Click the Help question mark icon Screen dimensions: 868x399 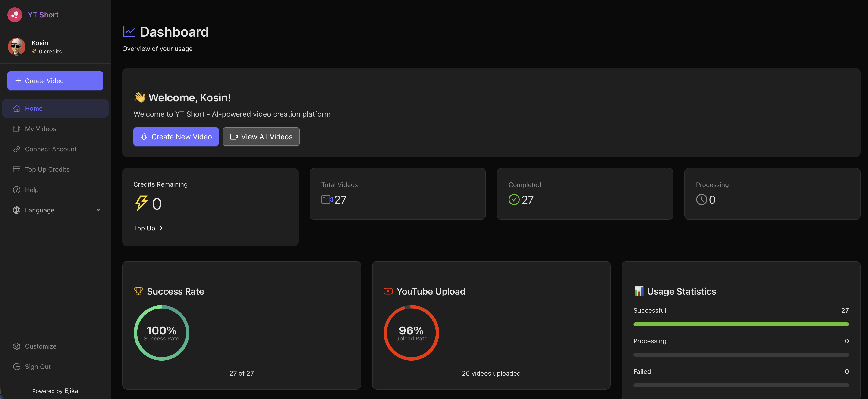pos(17,190)
